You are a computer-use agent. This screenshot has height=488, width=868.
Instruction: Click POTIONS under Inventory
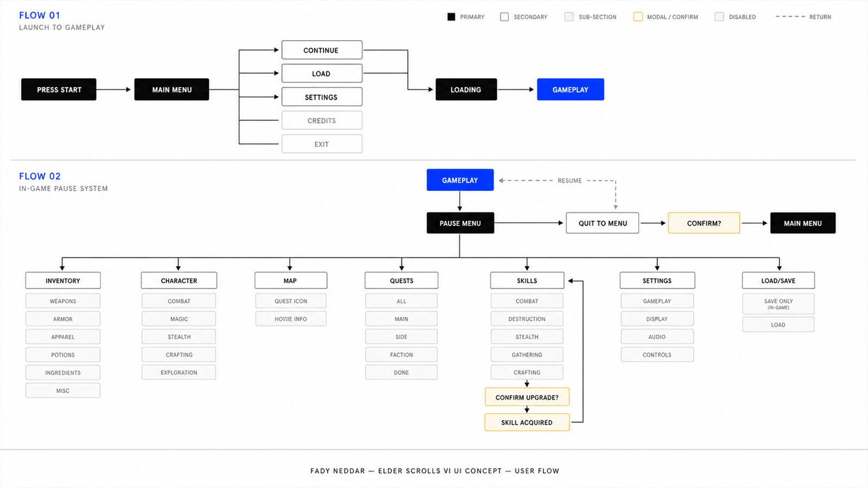tap(63, 355)
